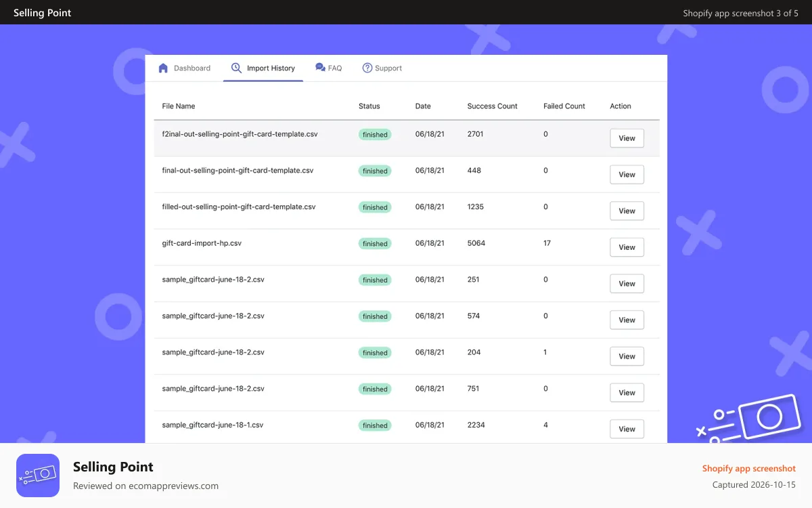The height and width of the screenshot is (508, 812).
Task: View the gift-card-import-hp.csv import
Action: click(627, 247)
